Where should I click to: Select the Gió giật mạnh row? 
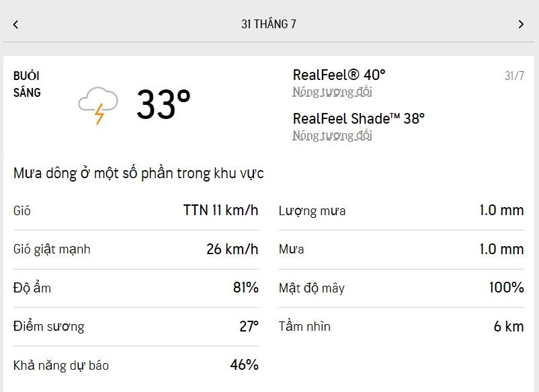pos(136,249)
